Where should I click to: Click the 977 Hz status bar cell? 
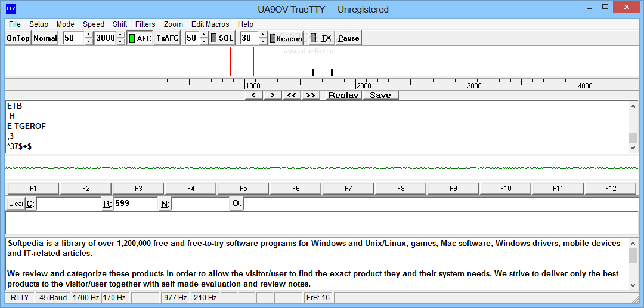176,298
